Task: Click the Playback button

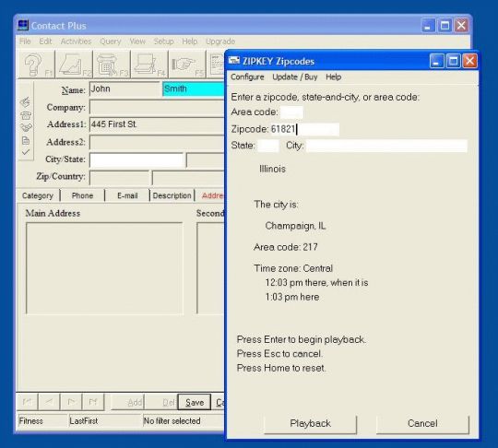Action: tap(310, 423)
